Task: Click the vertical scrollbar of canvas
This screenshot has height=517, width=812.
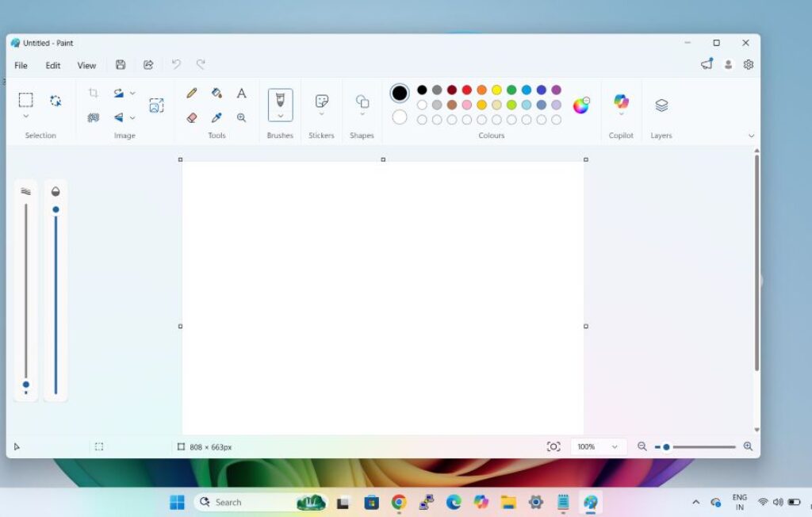Action: 756,262
